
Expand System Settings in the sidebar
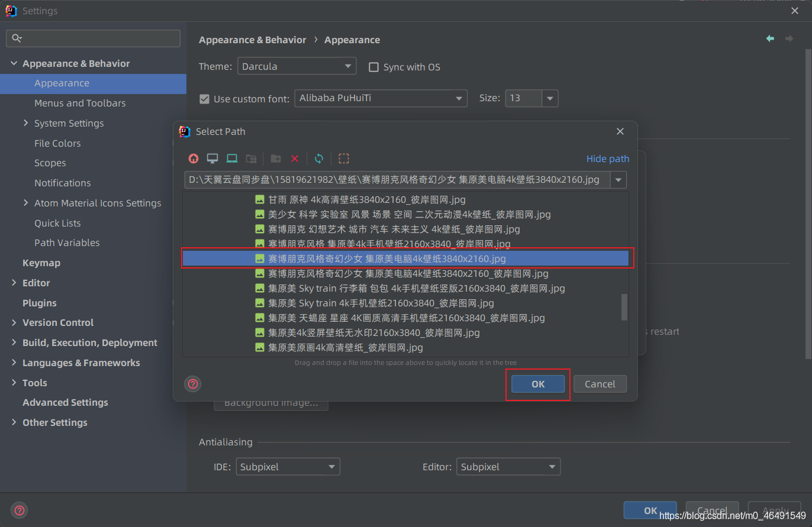pyautogui.click(x=25, y=123)
